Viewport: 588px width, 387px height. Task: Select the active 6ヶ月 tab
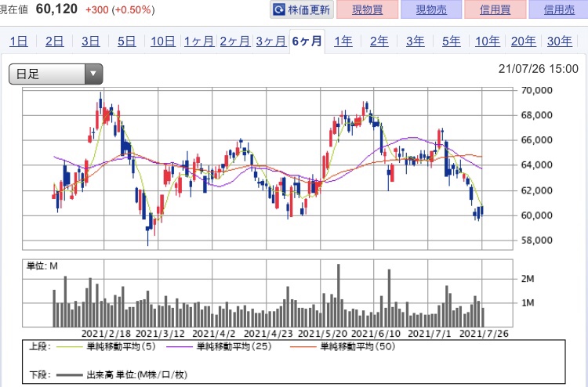[x=307, y=41]
